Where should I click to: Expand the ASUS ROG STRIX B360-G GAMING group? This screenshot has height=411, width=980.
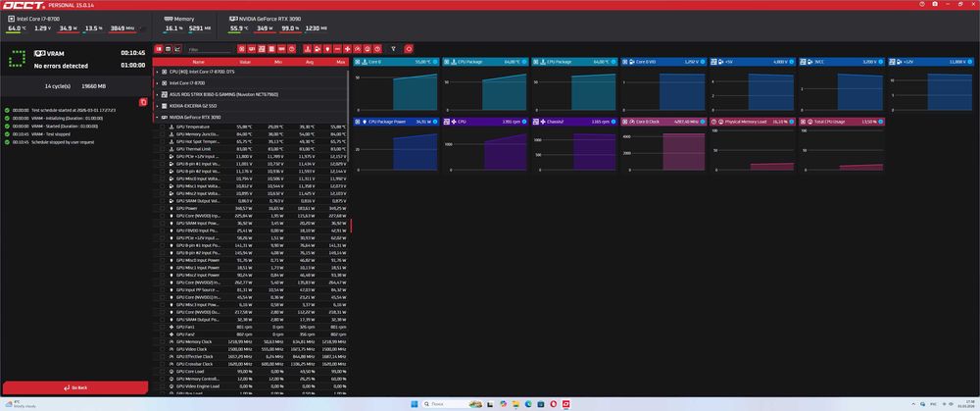[x=157, y=94]
